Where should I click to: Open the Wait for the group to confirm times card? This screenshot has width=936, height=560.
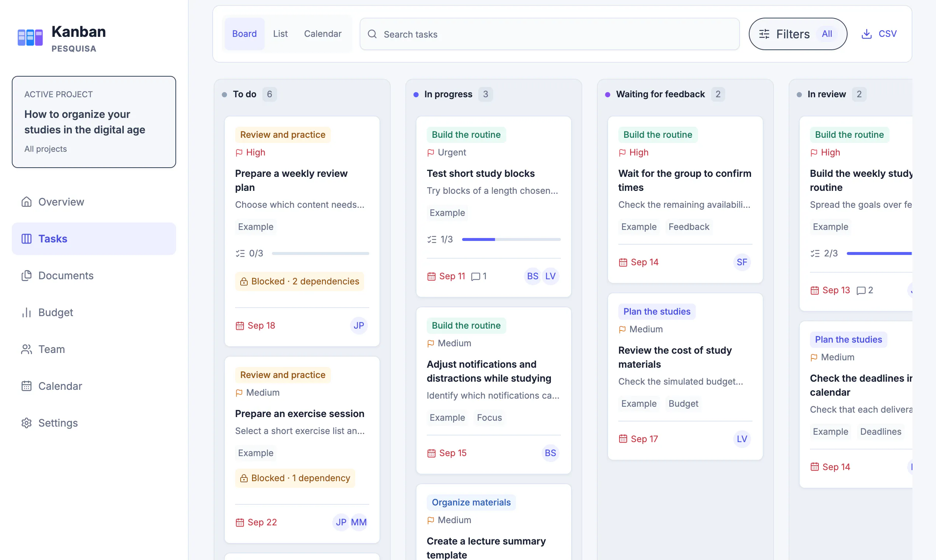click(685, 200)
